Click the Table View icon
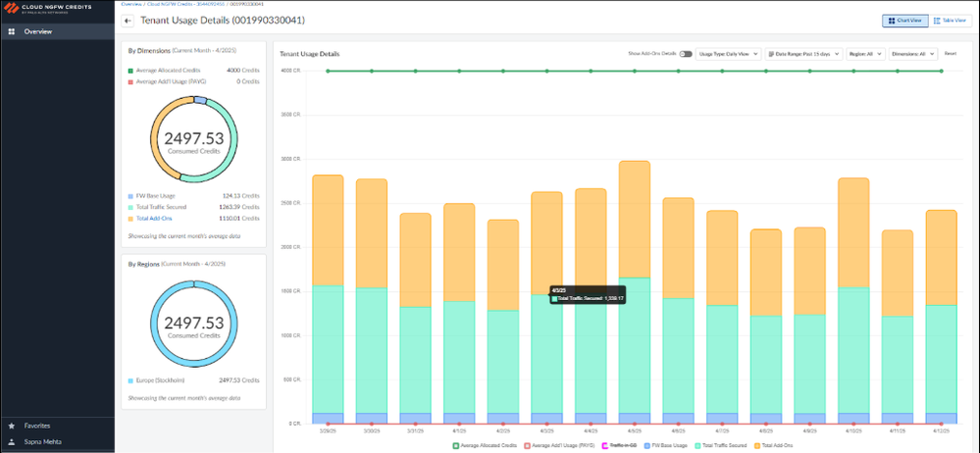 937,20
